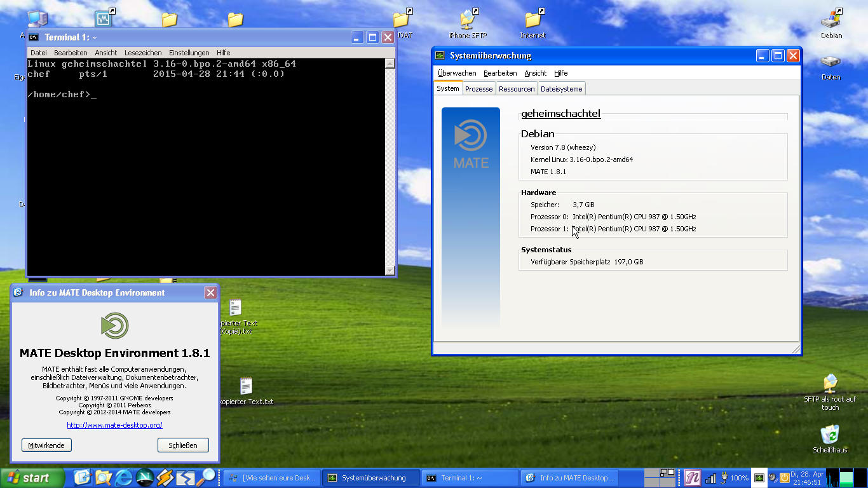The height and width of the screenshot is (488, 868).
Task: Follow the mate-desktop.org link
Action: [114, 425]
